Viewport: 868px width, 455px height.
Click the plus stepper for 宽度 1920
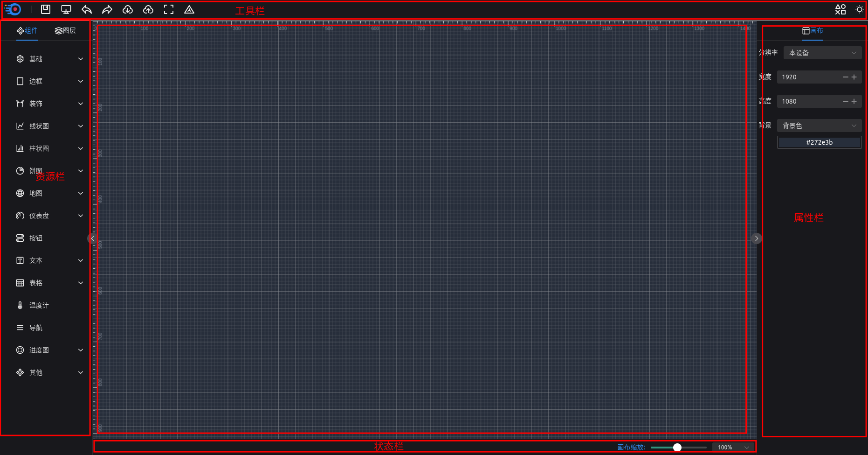tap(854, 77)
